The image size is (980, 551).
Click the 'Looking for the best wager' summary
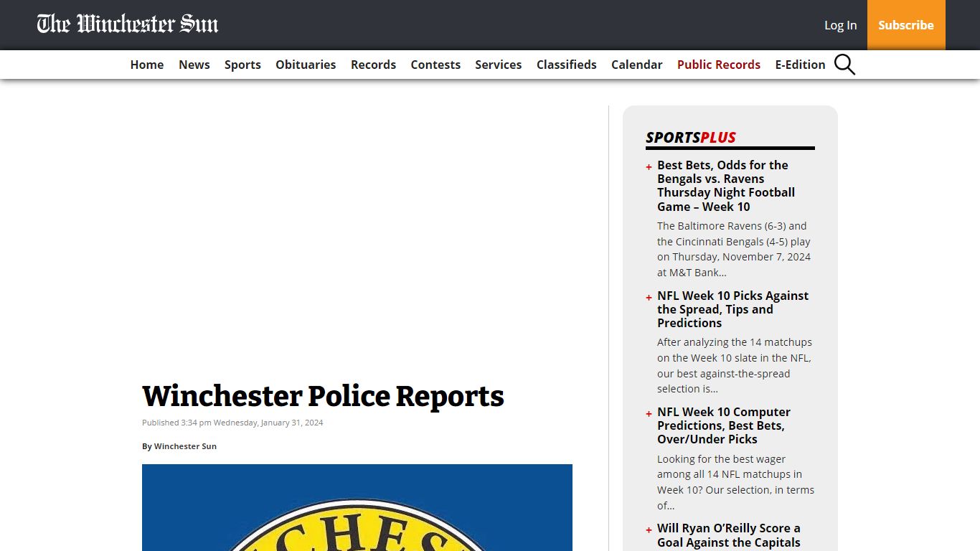coord(735,482)
